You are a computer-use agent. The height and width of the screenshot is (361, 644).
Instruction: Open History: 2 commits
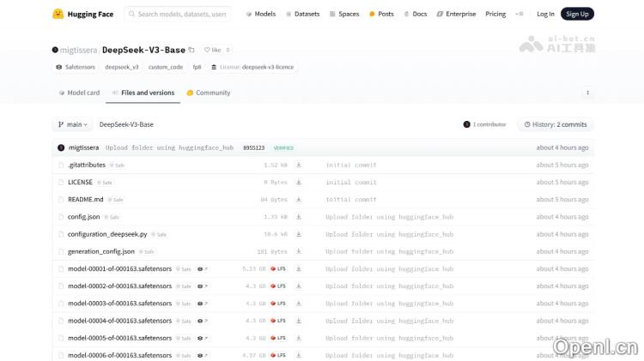click(x=556, y=124)
